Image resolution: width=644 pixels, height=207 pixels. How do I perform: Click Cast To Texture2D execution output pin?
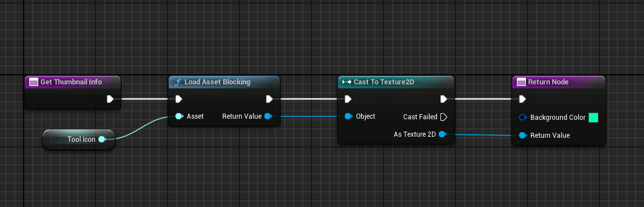coord(444,99)
